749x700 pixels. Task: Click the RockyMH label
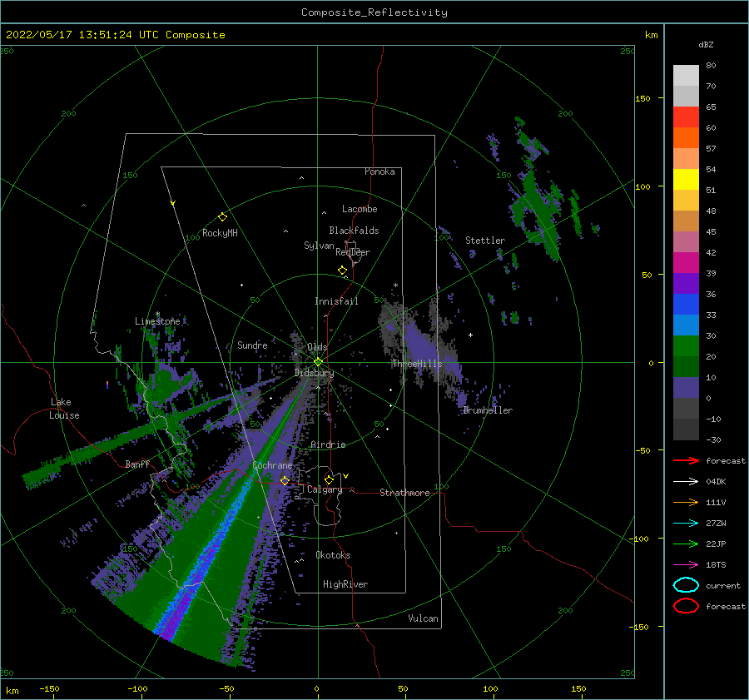tap(220, 233)
